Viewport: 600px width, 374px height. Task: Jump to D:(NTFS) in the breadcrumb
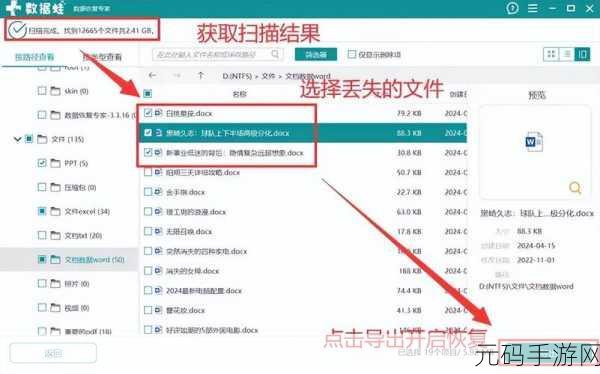click(x=237, y=76)
